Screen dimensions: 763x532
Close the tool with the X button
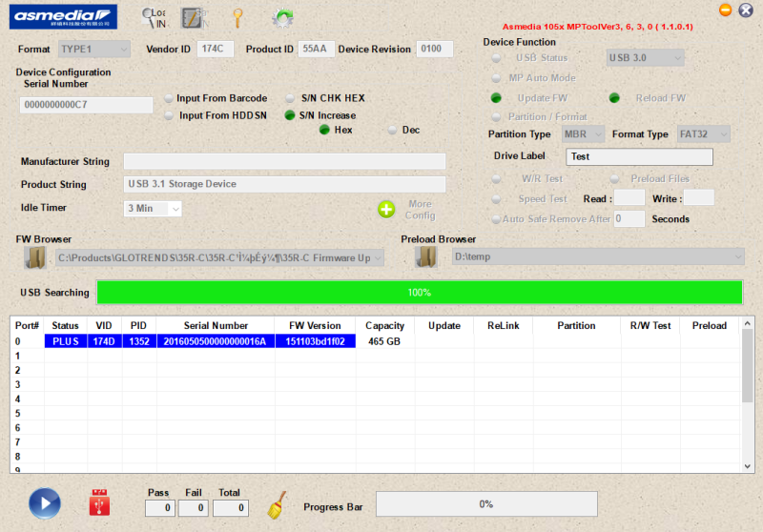point(746,10)
